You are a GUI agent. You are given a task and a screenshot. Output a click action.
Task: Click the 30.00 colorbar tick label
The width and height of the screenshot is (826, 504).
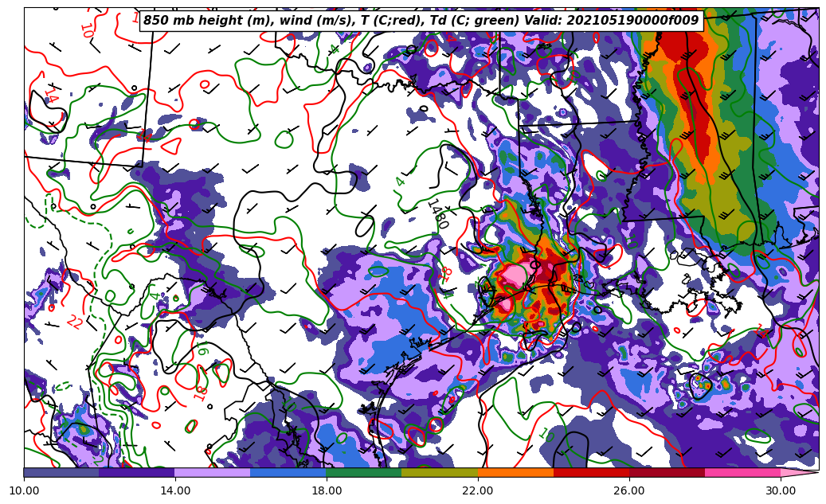[780, 490]
